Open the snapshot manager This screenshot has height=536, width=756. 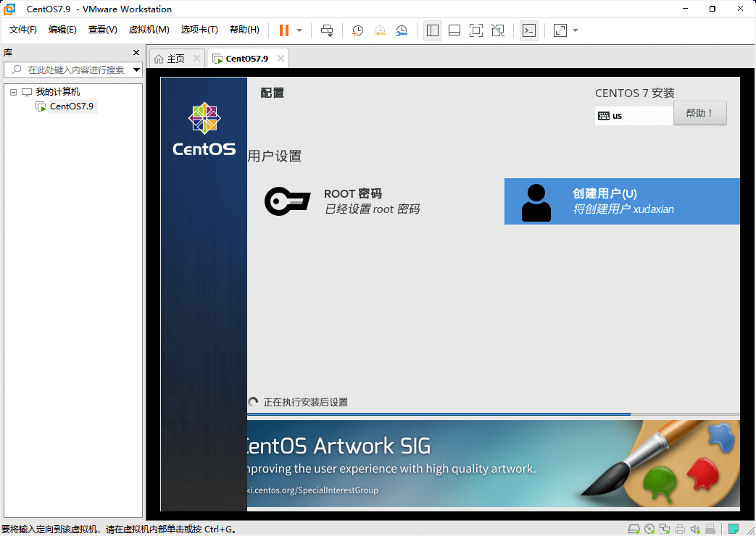[402, 30]
